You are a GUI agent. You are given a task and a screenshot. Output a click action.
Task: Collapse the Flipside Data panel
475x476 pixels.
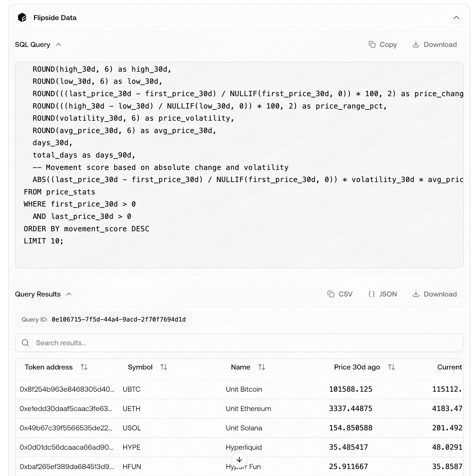[x=456, y=18]
